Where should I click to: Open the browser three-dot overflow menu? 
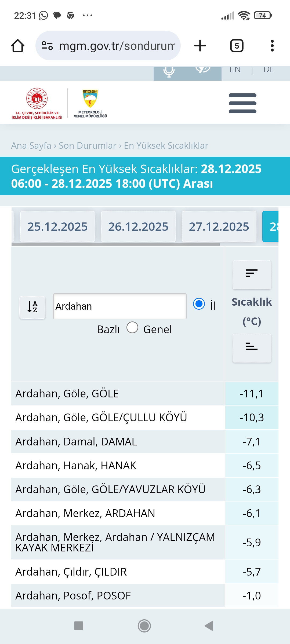click(x=272, y=46)
